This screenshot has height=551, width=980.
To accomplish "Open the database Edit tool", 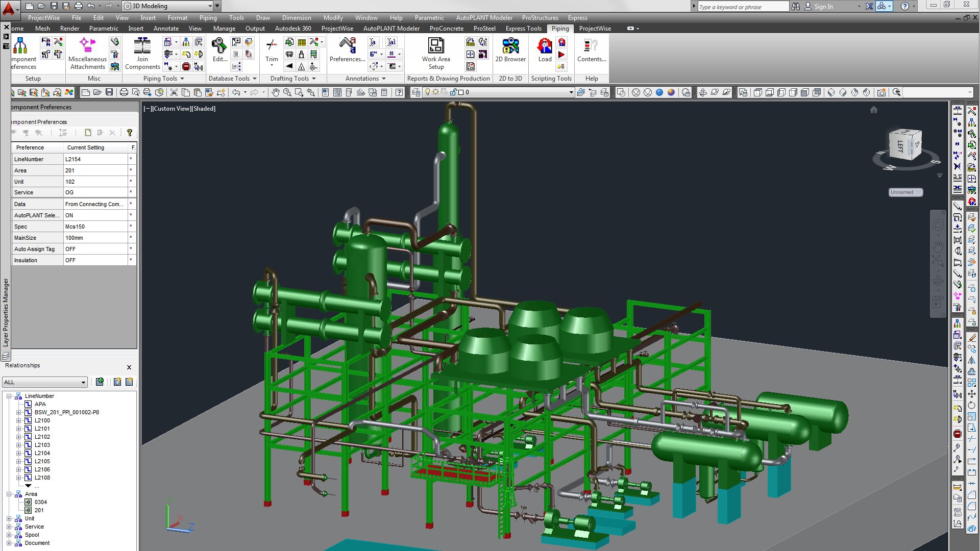I will tap(219, 50).
